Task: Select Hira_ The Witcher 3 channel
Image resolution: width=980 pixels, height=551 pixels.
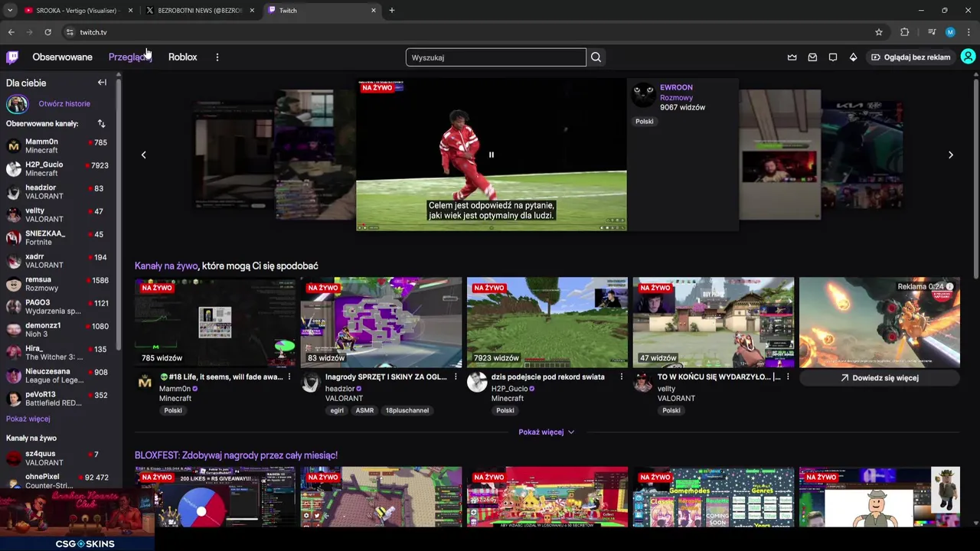Action: [x=58, y=352]
